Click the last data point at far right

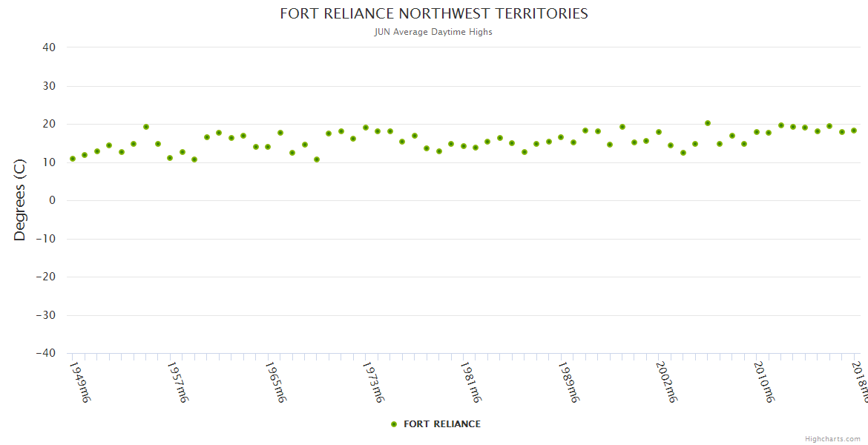click(x=854, y=131)
